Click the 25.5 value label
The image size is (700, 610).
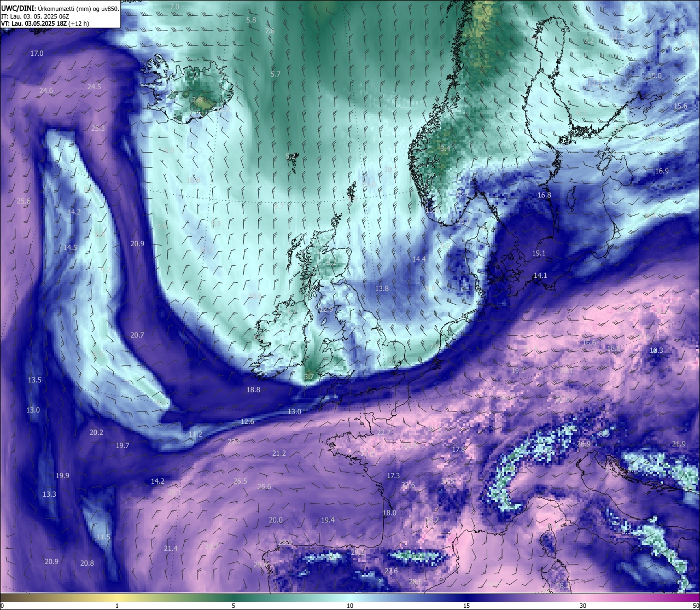(x=240, y=481)
